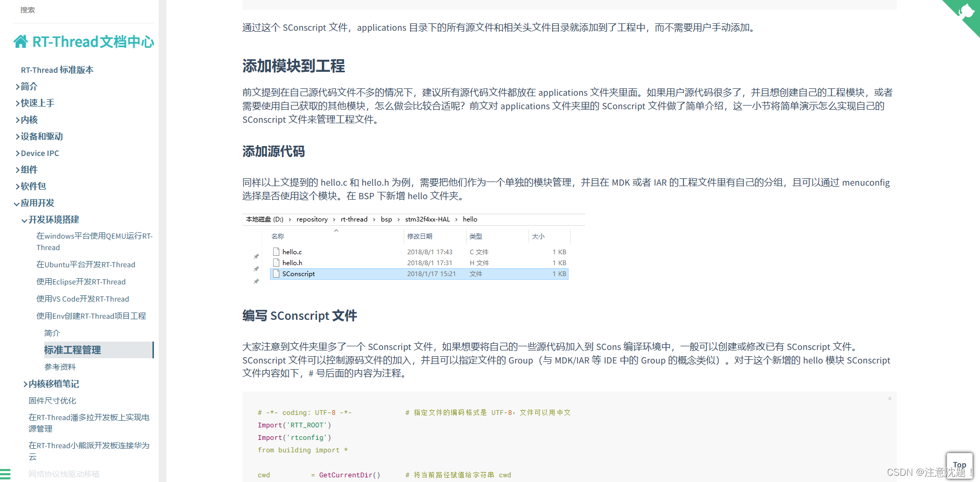Open 网络协议栈驱动移植 page
The width and height of the screenshot is (980, 482).
click(64, 474)
